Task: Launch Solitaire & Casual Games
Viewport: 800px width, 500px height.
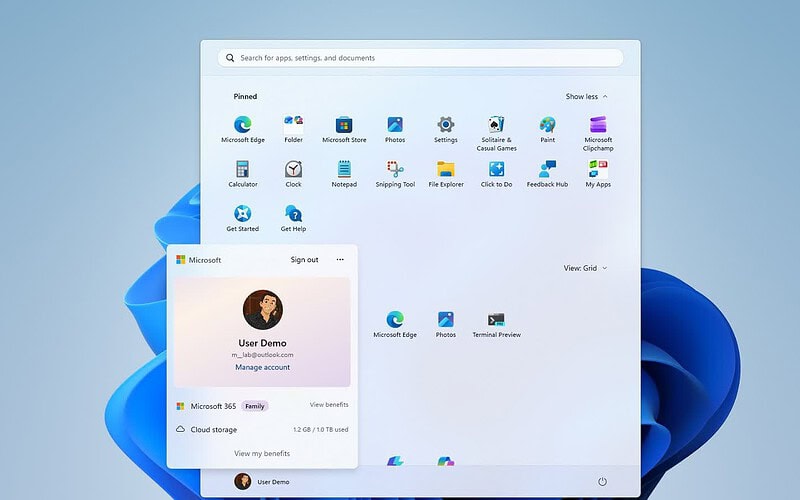Action: [496, 134]
